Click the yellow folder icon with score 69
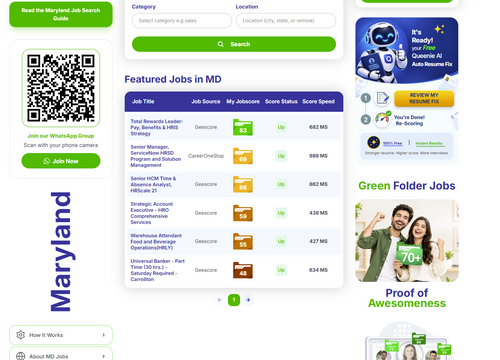The width and height of the screenshot is (500, 360). click(243, 156)
